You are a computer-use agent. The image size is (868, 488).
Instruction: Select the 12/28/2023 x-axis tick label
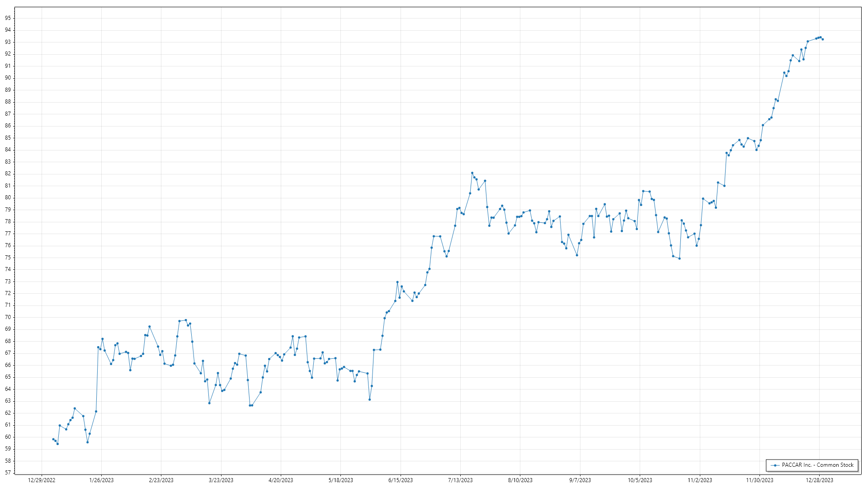pos(819,480)
